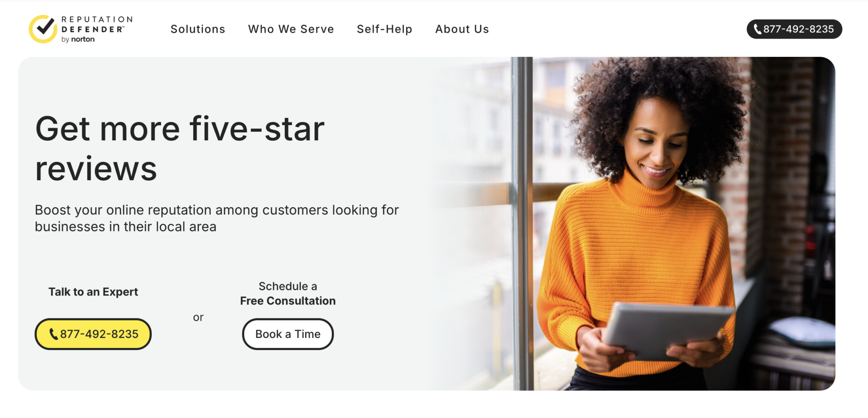
Task: Click the 'Get more five-star reviews' headline
Action: click(x=180, y=148)
